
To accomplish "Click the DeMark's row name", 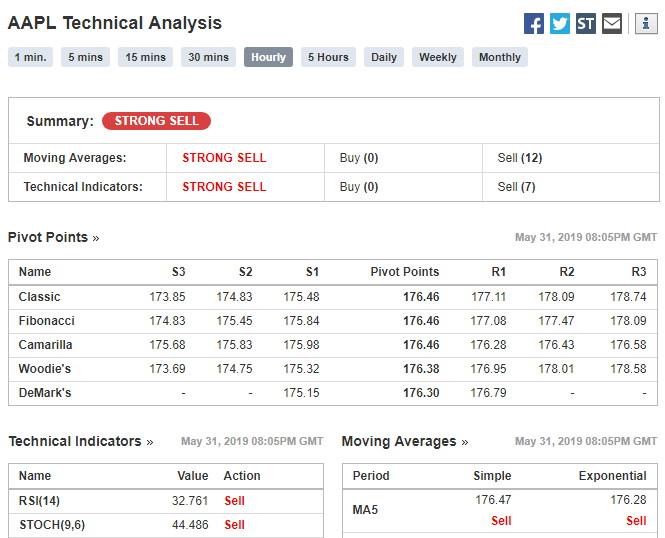I will (x=45, y=393).
